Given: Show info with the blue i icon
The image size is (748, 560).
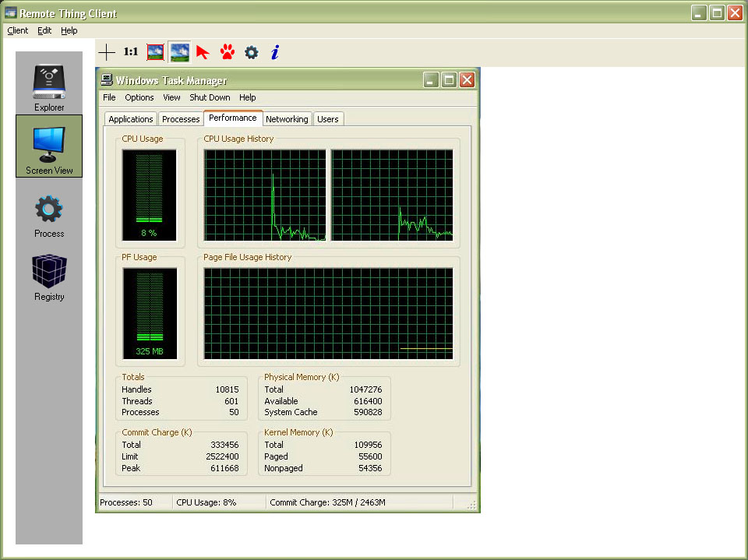Looking at the screenshot, I should 275,52.
